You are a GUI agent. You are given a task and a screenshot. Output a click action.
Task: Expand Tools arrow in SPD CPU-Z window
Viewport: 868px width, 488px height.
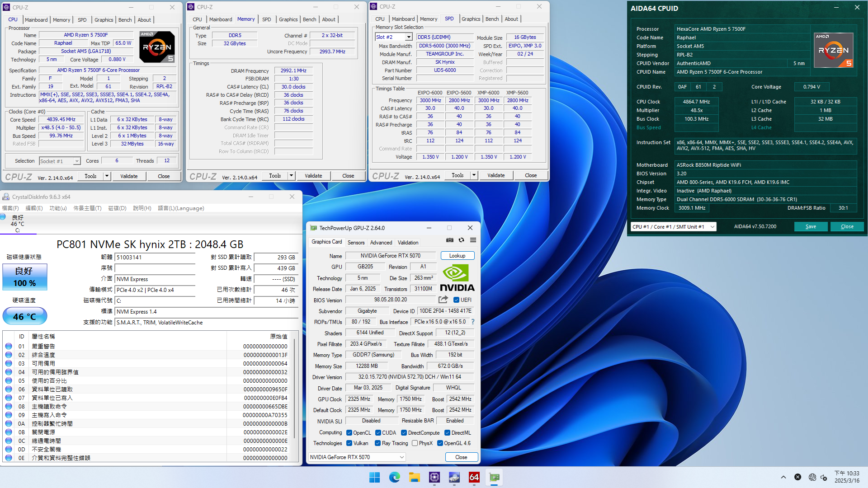474,175
